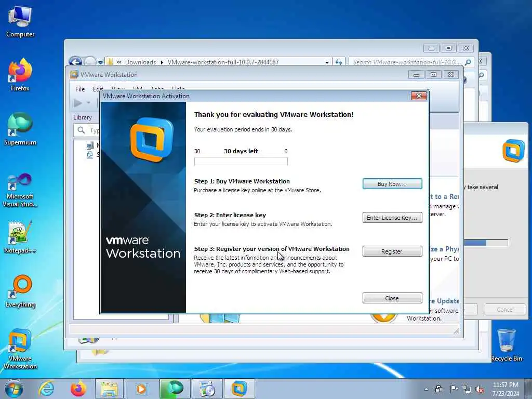Click the red X on Activation dialog
This screenshot has width=532, height=399.
pyautogui.click(x=419, y=96)
